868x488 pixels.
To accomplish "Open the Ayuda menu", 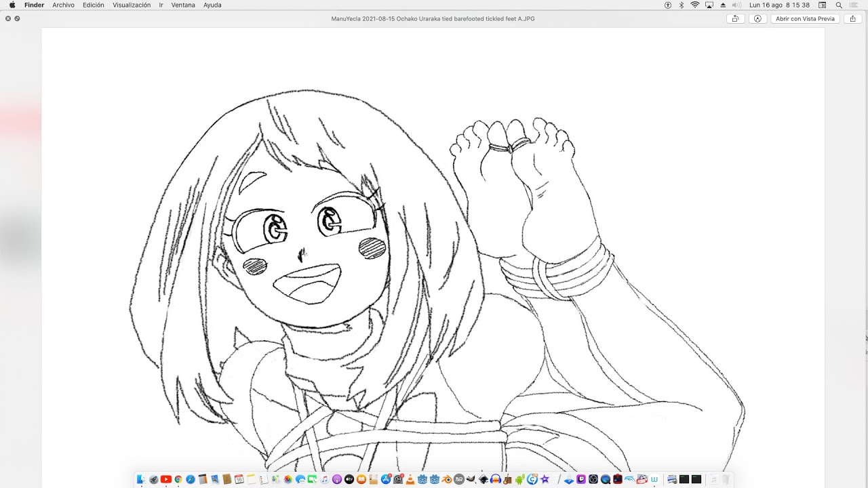I will (x=212, y=5).
